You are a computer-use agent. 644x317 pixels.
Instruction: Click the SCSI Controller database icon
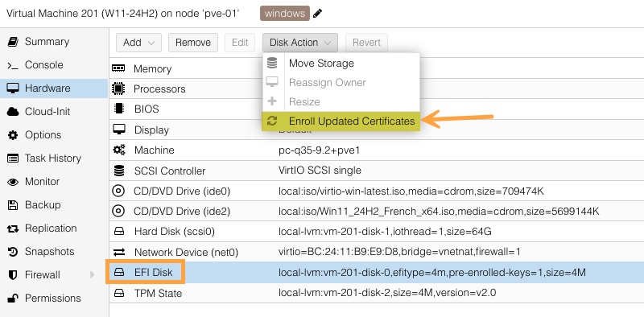(x=118, y=171)
